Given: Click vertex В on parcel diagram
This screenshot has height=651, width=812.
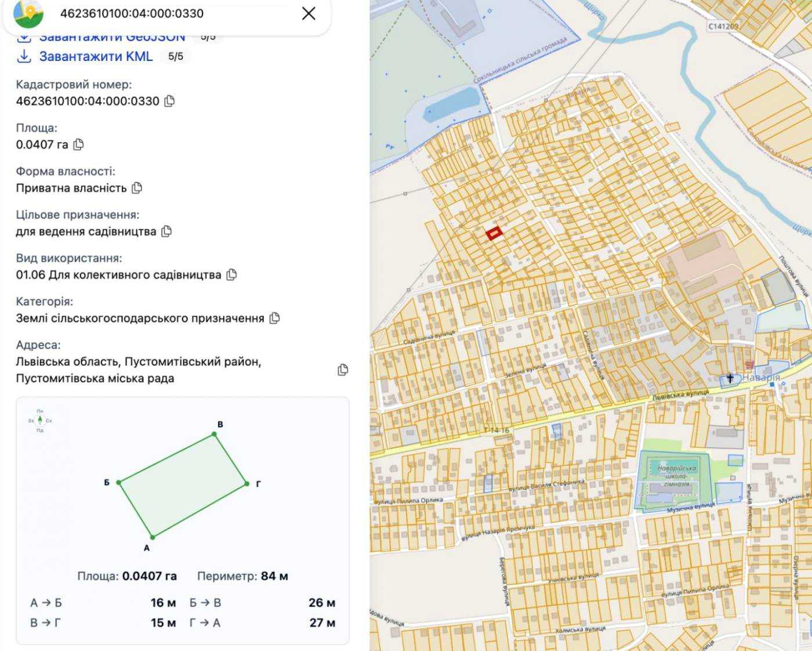Looking at the screenshot, I should click(216, 435).
